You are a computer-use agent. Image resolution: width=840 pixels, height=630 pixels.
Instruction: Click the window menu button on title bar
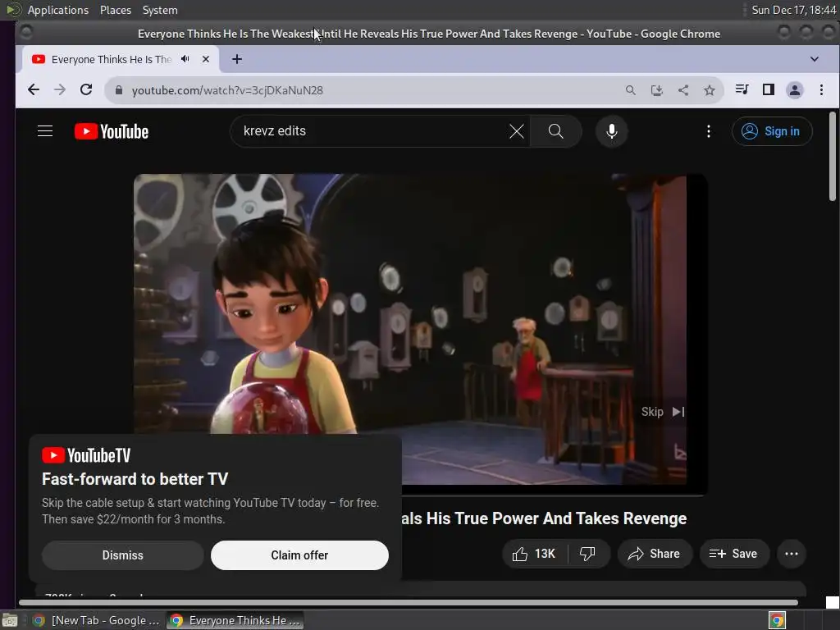tap(25, 33)
